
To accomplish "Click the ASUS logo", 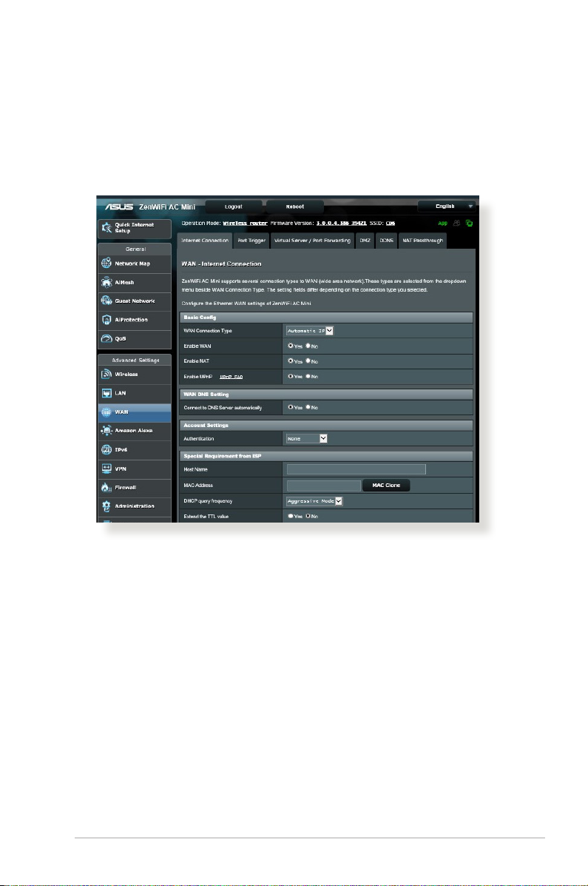I will pos(118,207).
